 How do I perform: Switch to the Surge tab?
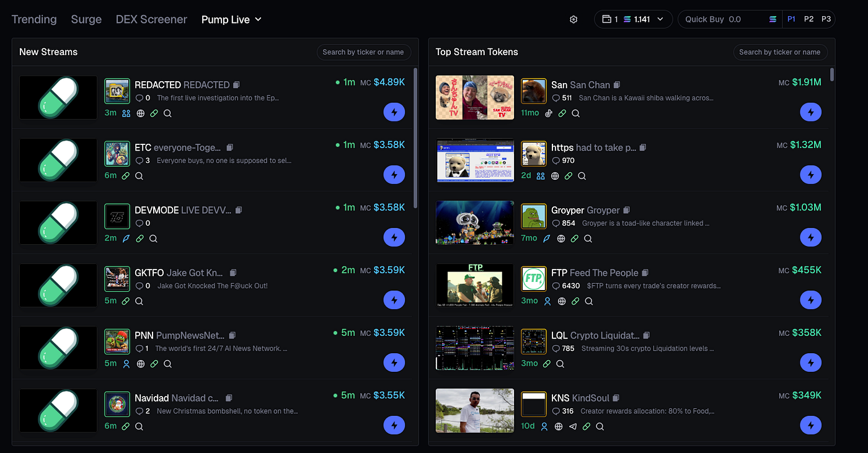click(x=86, y=19)
